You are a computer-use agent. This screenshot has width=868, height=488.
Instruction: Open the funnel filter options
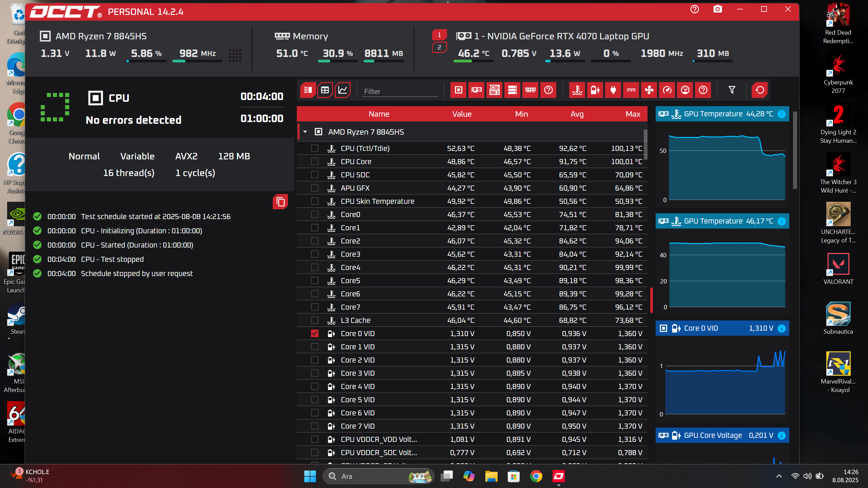pos(732,90)
